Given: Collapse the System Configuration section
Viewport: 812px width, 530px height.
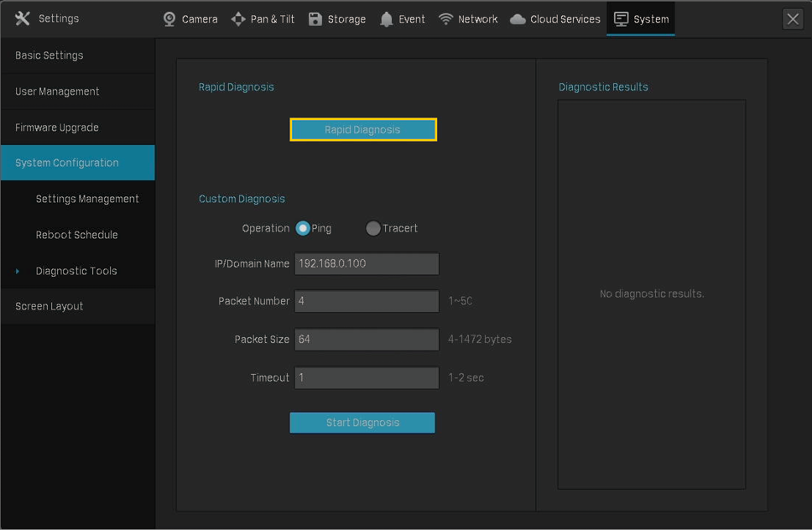Looking at the screenshot, I should 78,163.
